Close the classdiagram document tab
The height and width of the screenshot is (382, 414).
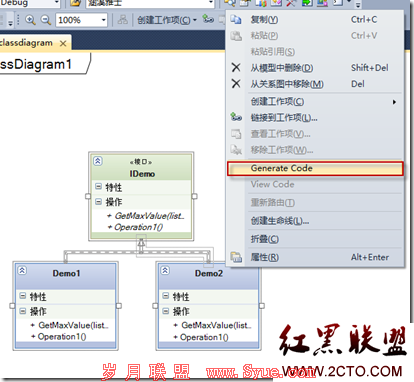(x=63, y=43)
